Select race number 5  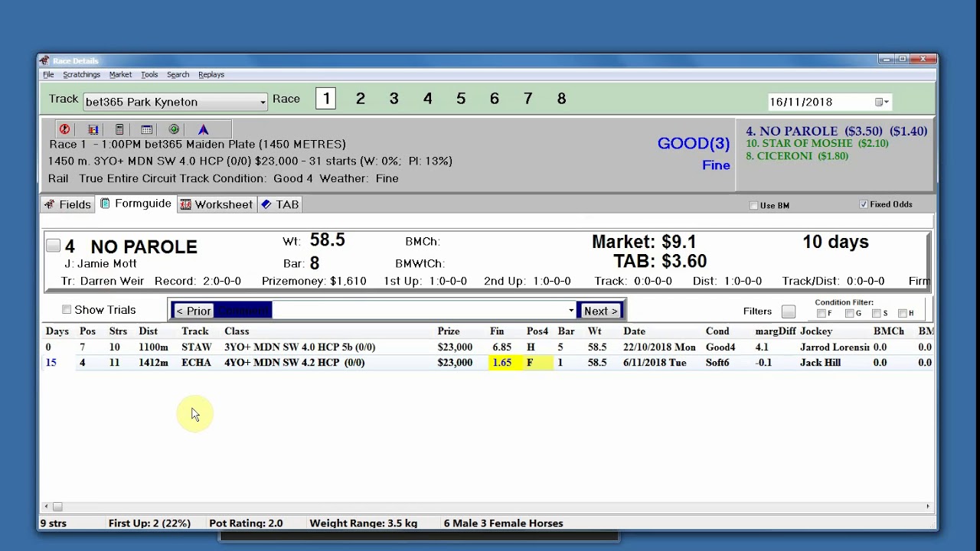pyautogui.click(x=461, y=99)
